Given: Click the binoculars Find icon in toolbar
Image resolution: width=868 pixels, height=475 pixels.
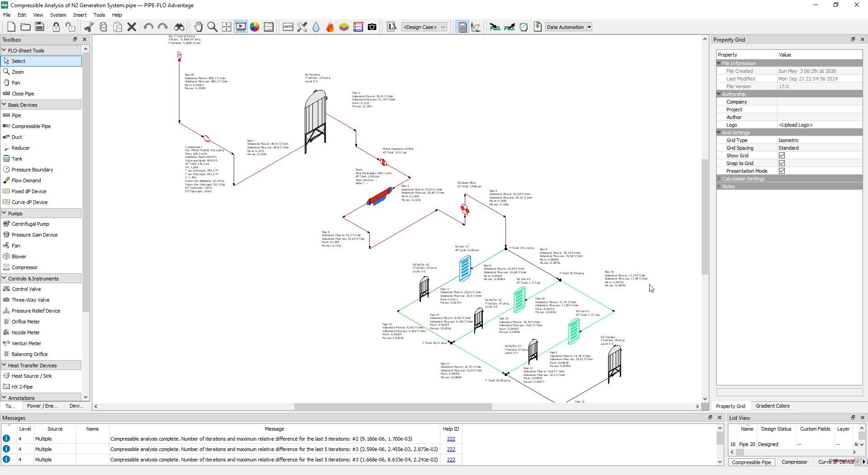Looking at the screenshot, I should 179,27.
